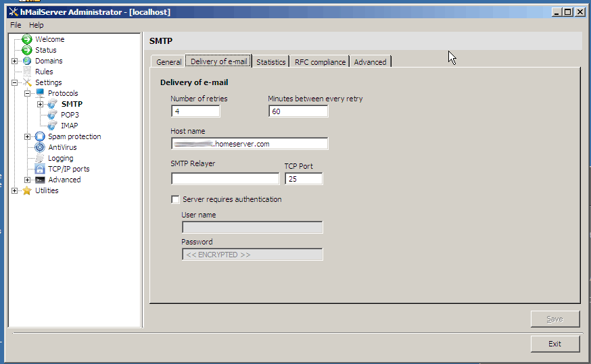Click the Exit button
Image resolution: width=591 pixels, height=364 pixels.
(554, 344)
